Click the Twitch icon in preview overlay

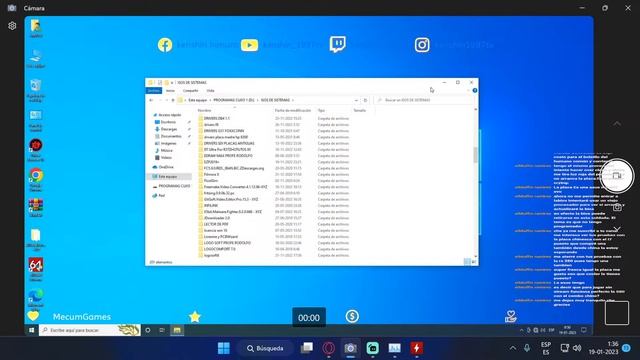(x=338, y=44)
